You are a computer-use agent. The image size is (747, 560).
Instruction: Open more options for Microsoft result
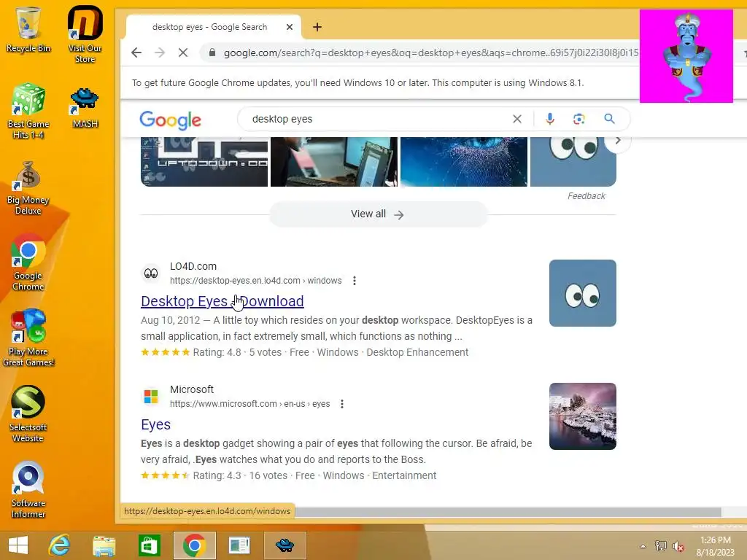(342, 404)
